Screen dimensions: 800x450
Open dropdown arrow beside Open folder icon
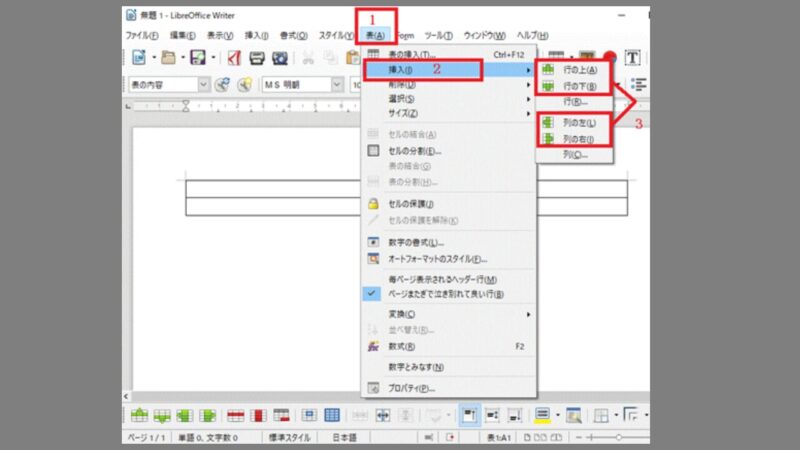point(183,58)
